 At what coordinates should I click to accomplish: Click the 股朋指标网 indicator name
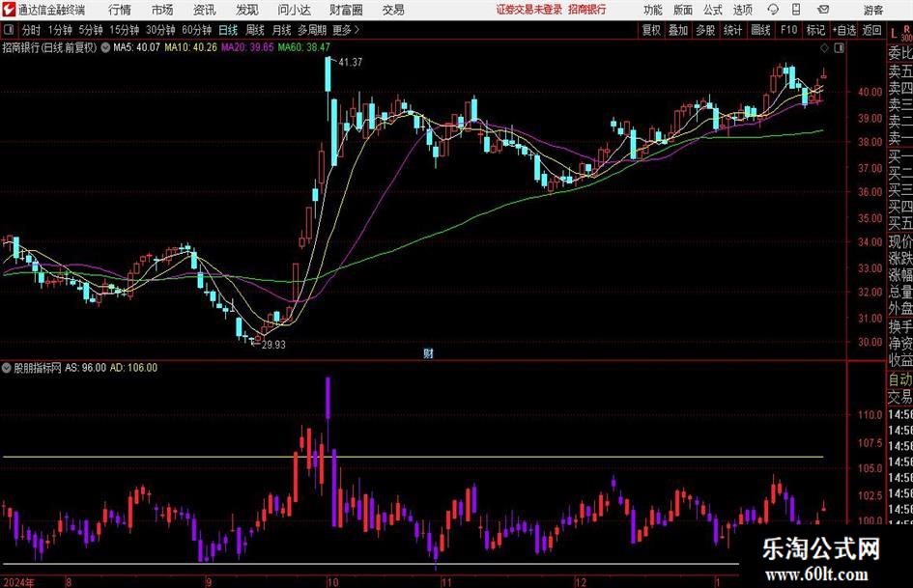click(38, 368)
